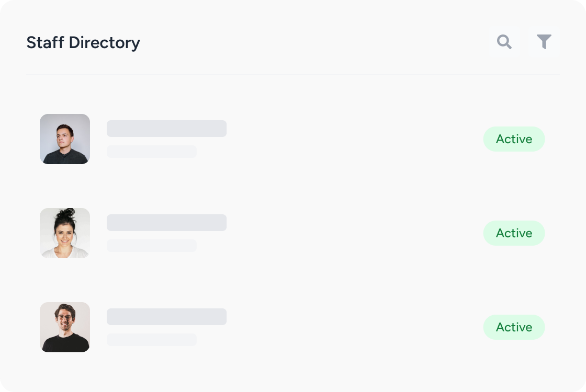Open the first staff member's avatar photo
Viewport: 586px width, 392px height.
click(65, 139)
